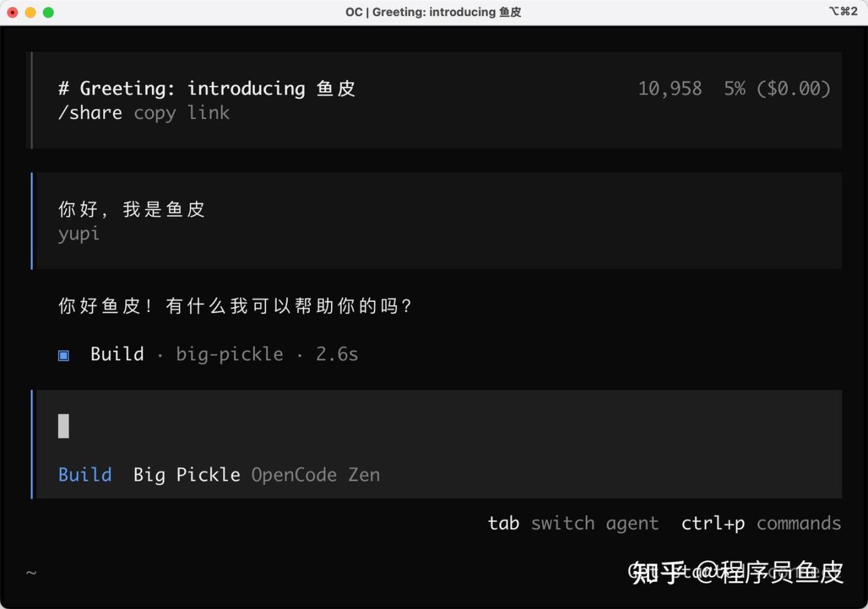
Task: Click the prompt input cursor block
Action: pyautogui.click(x=64, y=426)
